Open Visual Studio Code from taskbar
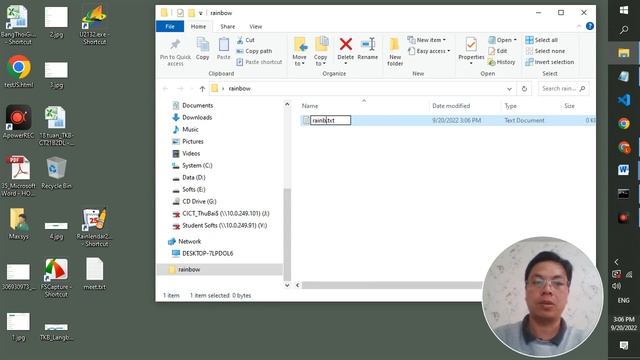Image resolution: width=640 pixels, height=360 pixels. coord(624,100)
